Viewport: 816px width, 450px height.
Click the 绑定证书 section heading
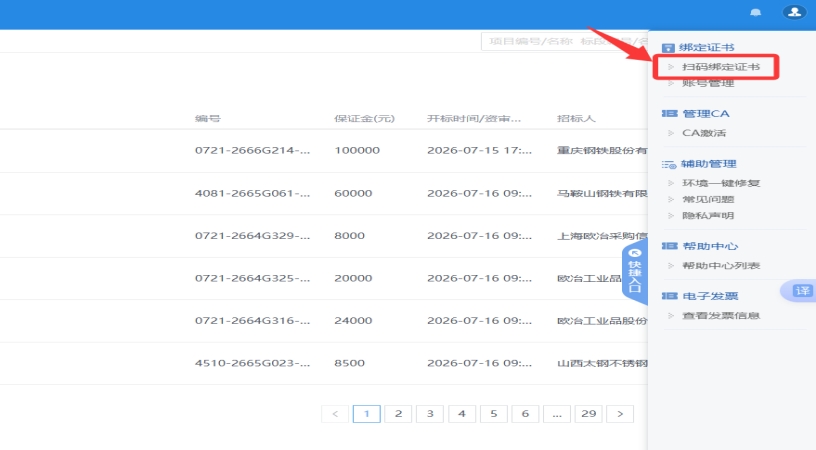coord(706,47)
